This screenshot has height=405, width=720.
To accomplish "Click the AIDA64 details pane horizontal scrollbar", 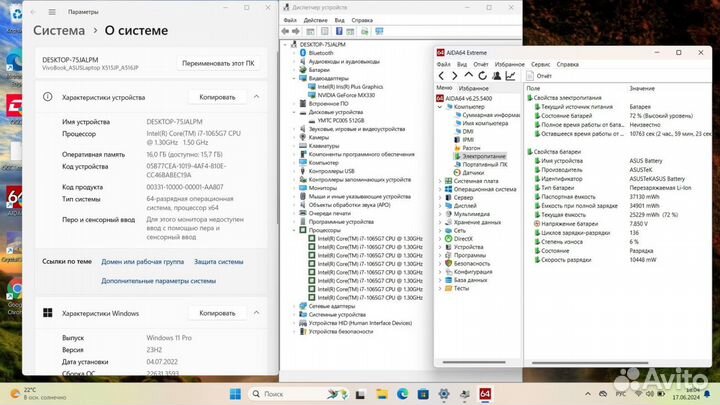I will point(590,362).
